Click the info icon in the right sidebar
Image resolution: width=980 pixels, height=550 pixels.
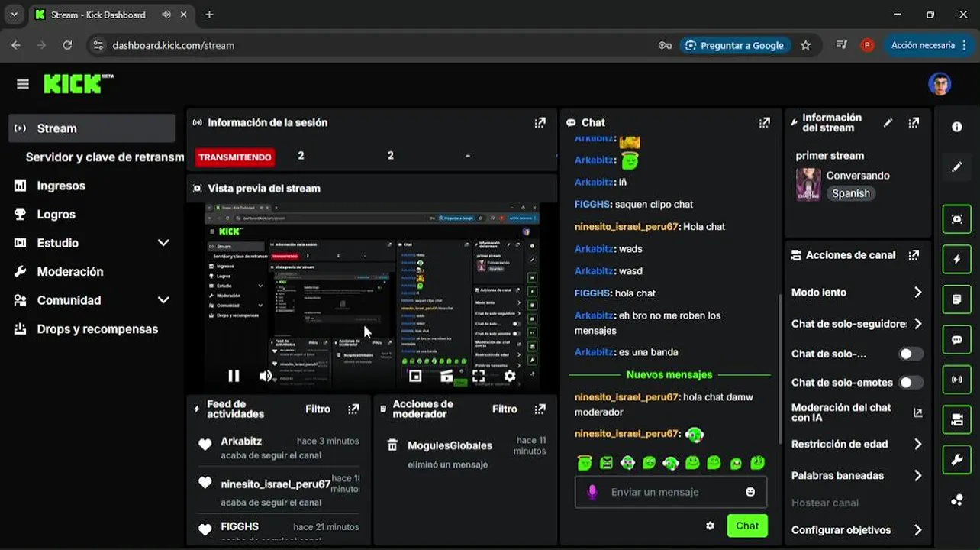[957, 127]
